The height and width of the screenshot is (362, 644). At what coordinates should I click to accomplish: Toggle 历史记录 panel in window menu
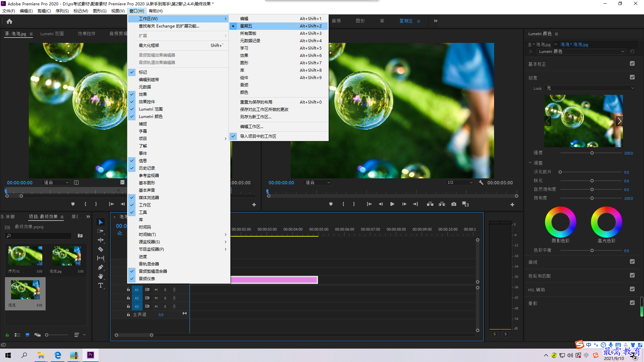click(x=179, y=168)
